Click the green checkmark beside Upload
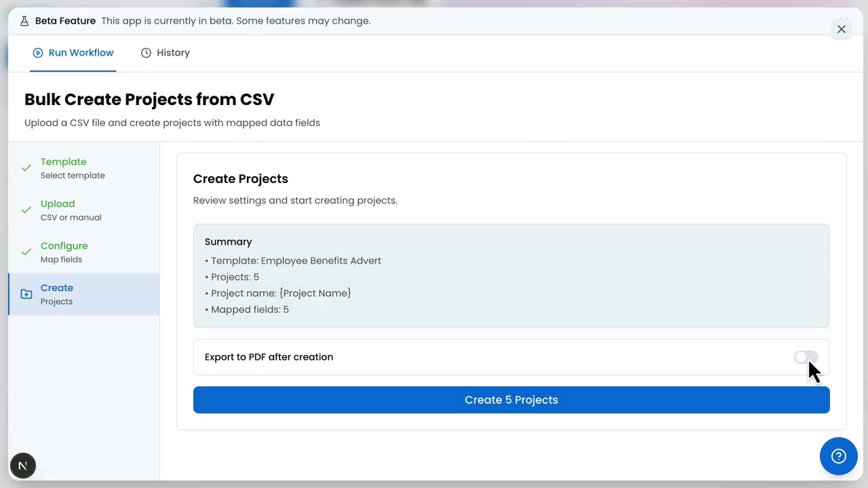 point(26,209)
